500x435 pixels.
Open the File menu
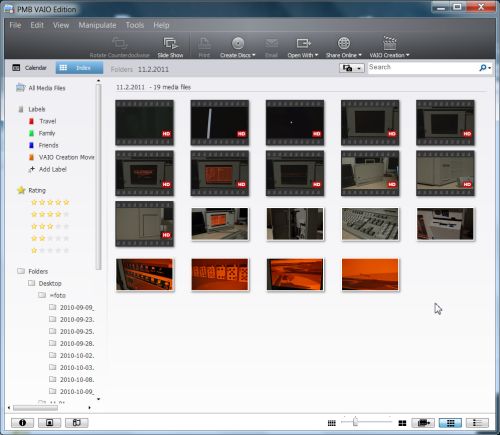click(15, 25)
